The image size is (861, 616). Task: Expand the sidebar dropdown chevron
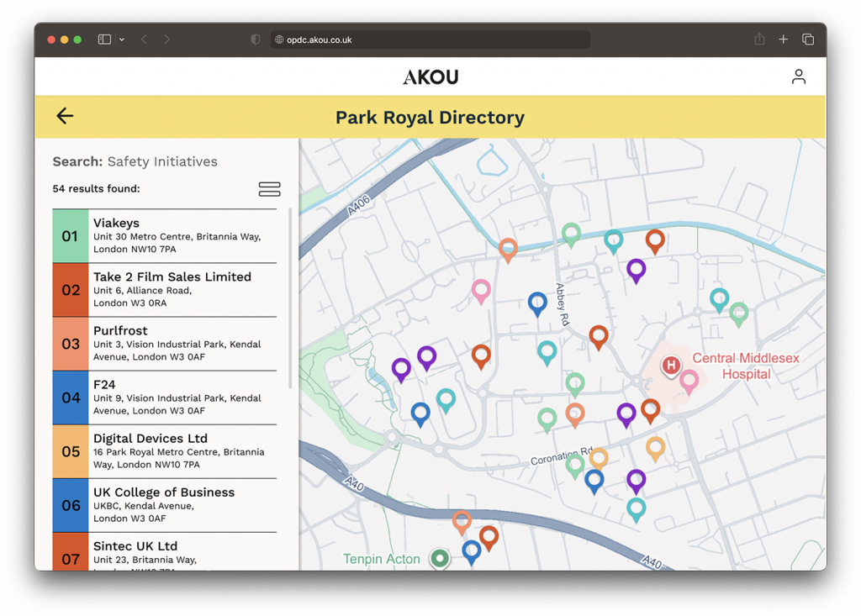(122, 39)
